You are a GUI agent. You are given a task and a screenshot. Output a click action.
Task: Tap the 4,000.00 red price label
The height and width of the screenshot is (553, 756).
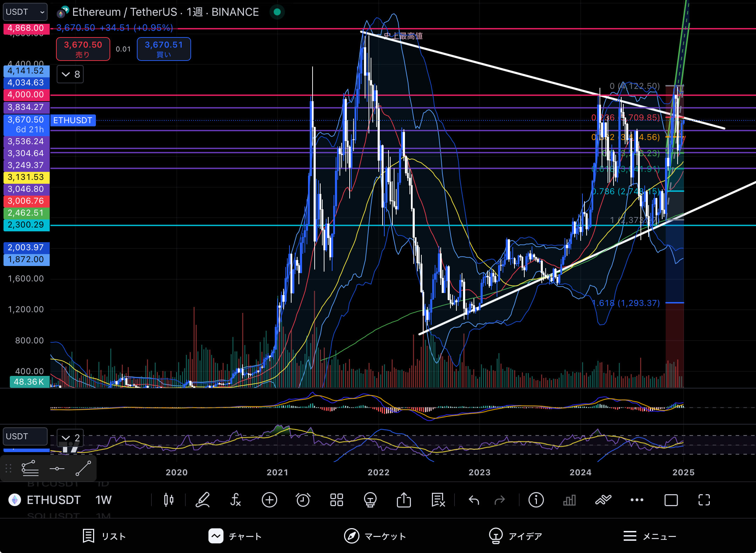27,94
